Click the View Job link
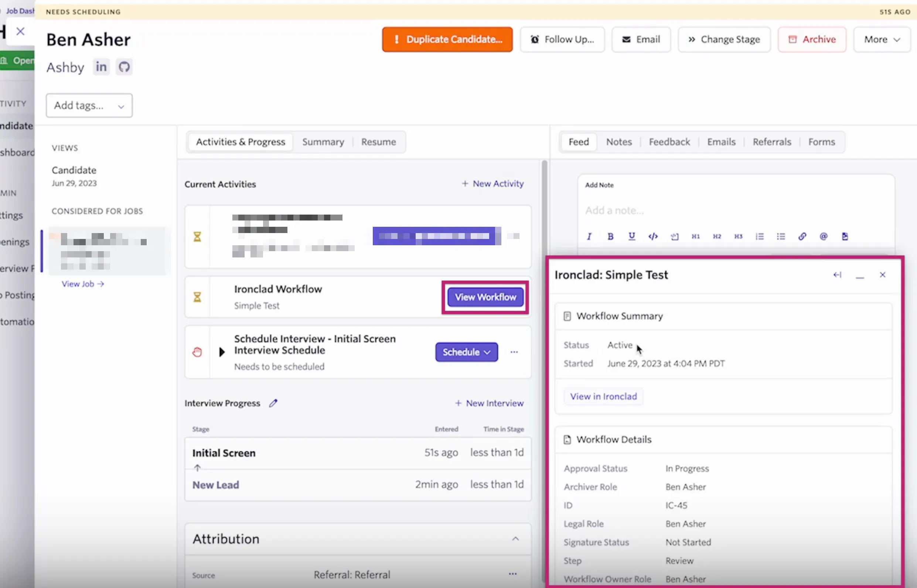This screenshot has height=588, width=917. pos(83,284)
